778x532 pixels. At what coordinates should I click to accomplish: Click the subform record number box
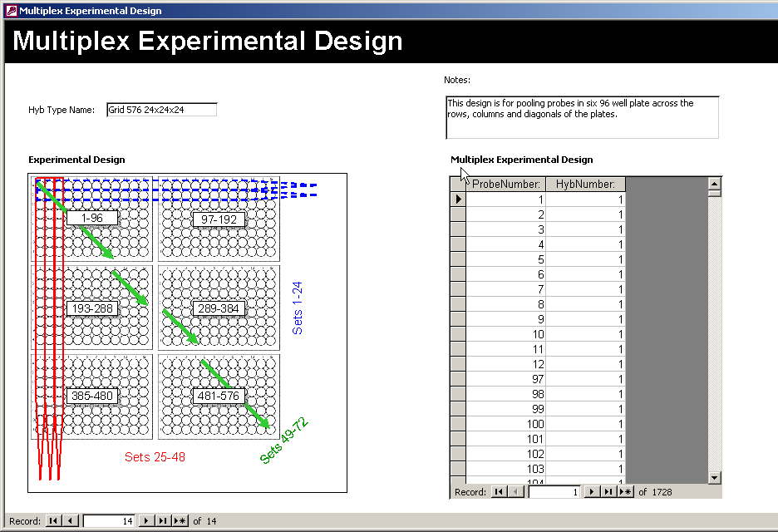(x=554, y=492)
